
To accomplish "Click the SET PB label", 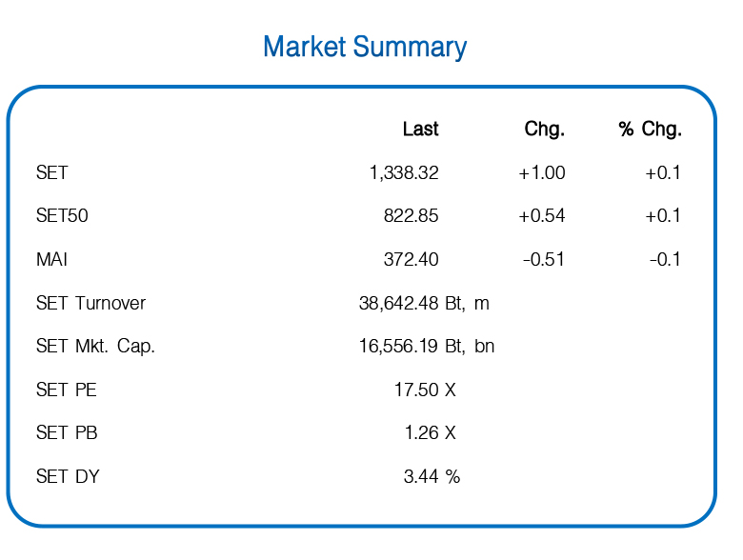I will (67, 432).
